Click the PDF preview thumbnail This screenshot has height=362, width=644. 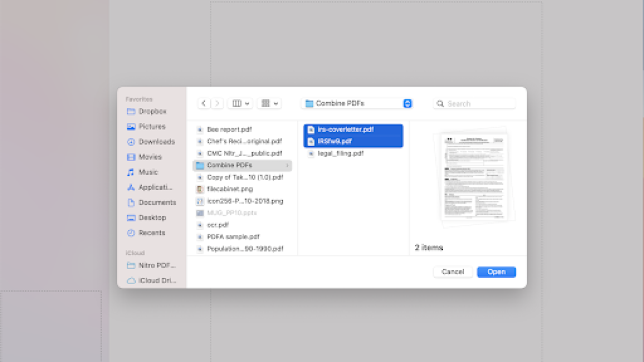click(x=475, y=177)
